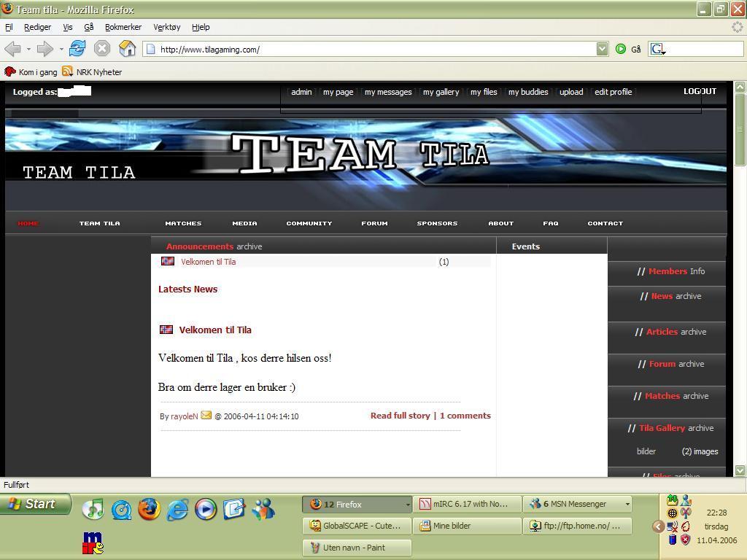Open my messages link
Viewport: 747px width, 560px height.
(388, 92)
